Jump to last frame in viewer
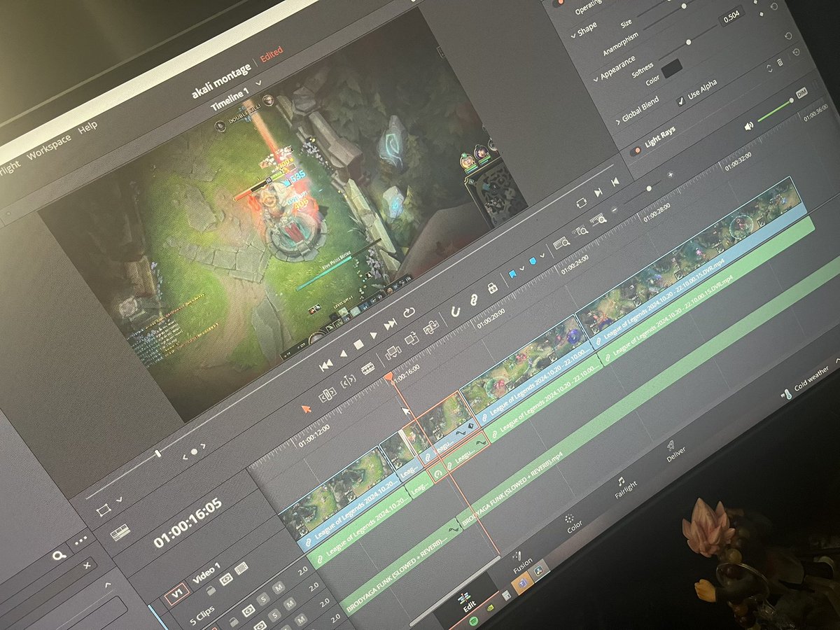 click(x=391, y=323)
